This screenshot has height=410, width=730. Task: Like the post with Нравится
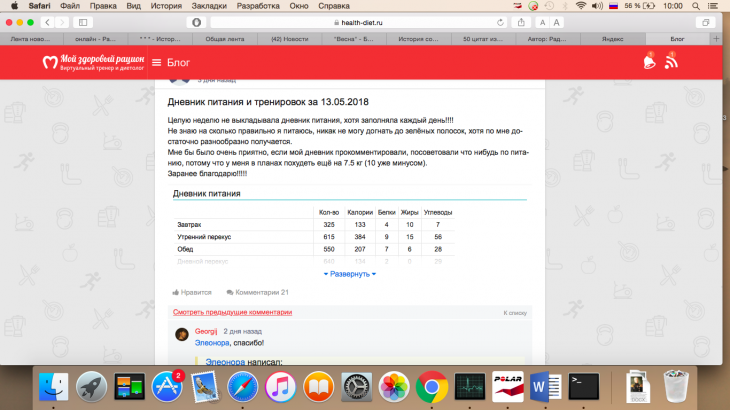pyautogui.click(x=193, y=292)
